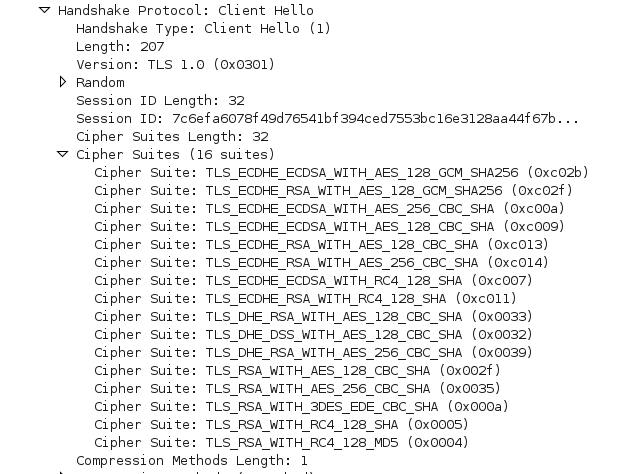Select cipher suite 0xc02b ECDSA AES_128_GCM
The height and width of the screenshot is (474, 639).
click(342, 172)
